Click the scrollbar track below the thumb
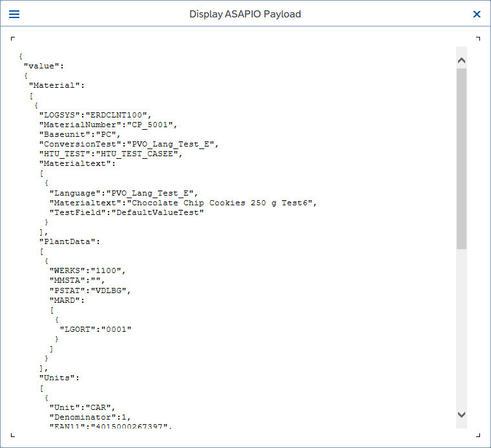491x448 pixels. tap(461, 329)
